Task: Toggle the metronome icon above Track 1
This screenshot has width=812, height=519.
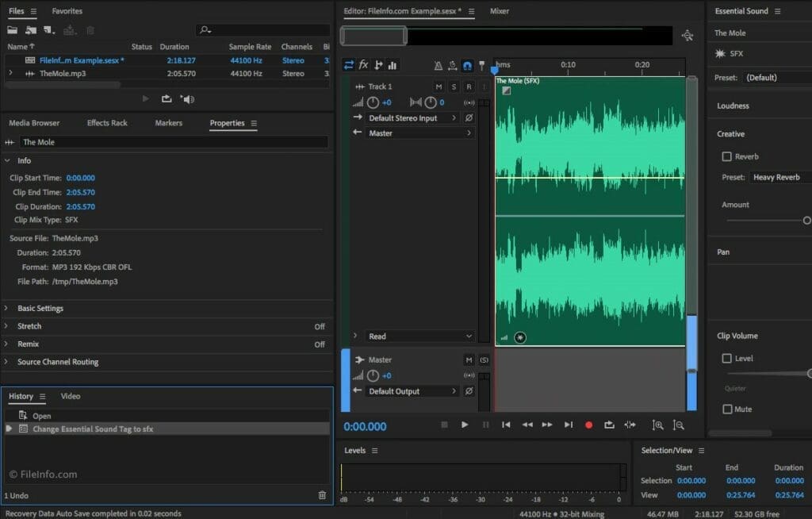Action: click(x=439, y=66)
